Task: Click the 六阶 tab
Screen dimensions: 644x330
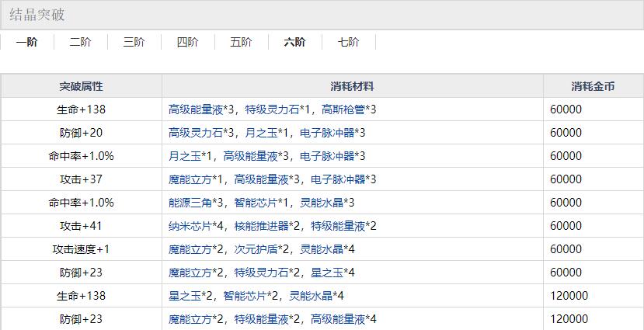Action: (294, 42)
